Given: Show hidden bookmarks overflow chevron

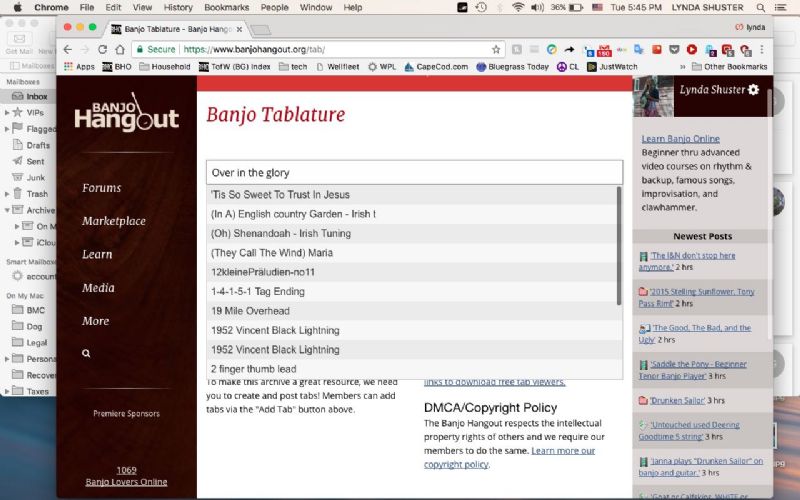Looking at the screenshot, I should 682,67.
